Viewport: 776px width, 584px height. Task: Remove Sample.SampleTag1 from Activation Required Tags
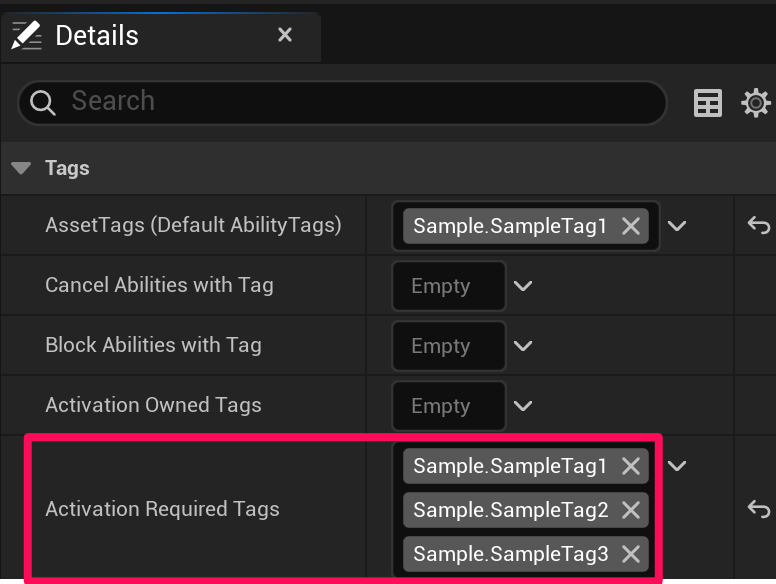coord(630,466)
